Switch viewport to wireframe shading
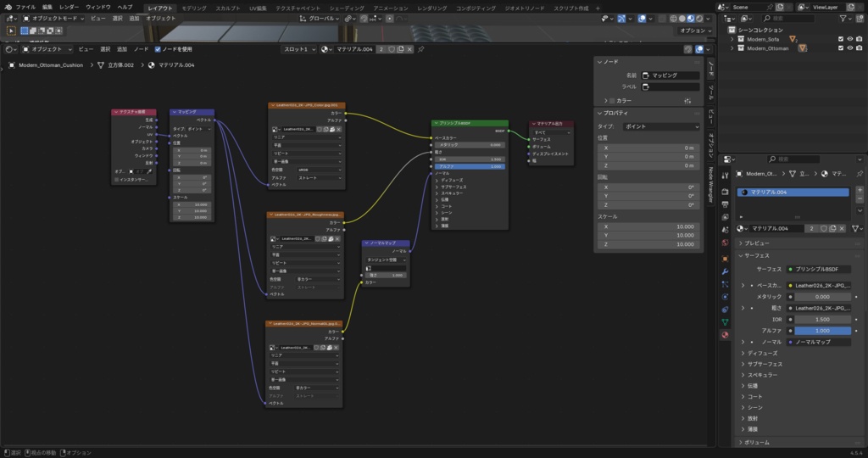 (673, 19)
